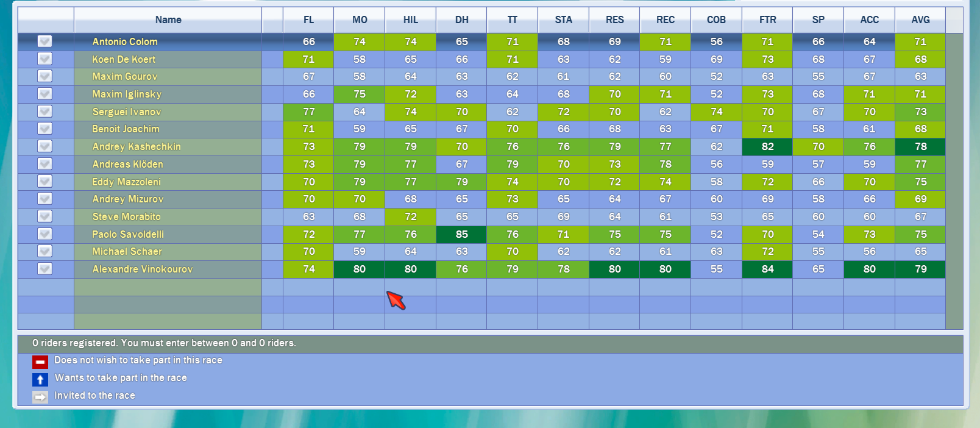Image resolution: width=980 pixels, height=428 pixels.
Task: Click on the name Steve Morabito
Action: pos(126,217)
